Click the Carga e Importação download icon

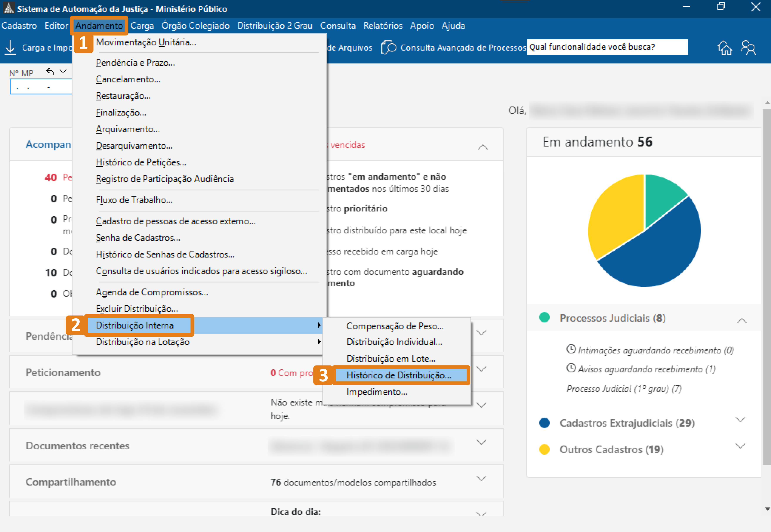[10, 48]
